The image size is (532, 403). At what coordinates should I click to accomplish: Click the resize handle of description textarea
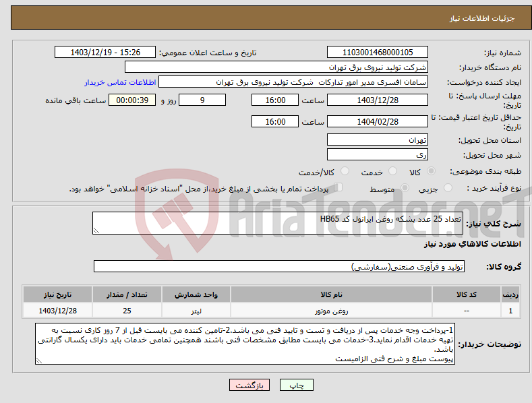96,230
